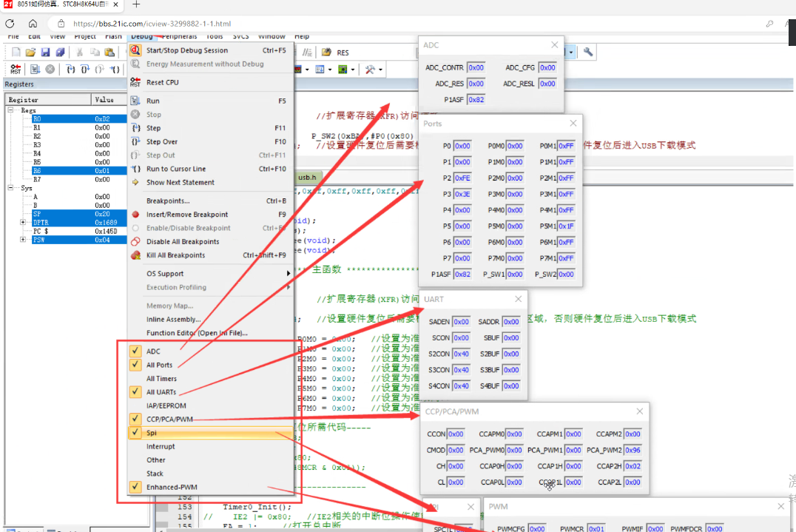Expand the DPTR register node
The width and height of the screenshot is (796, 532).
(23, 222)
